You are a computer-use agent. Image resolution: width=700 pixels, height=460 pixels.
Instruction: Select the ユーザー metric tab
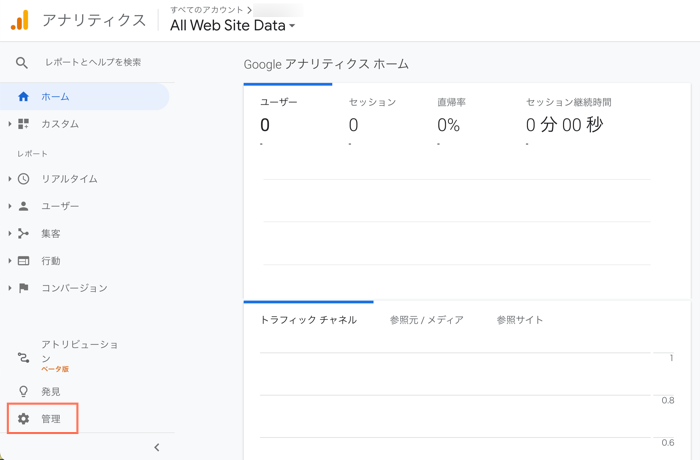pyautogui.click(x=288, y=115)
